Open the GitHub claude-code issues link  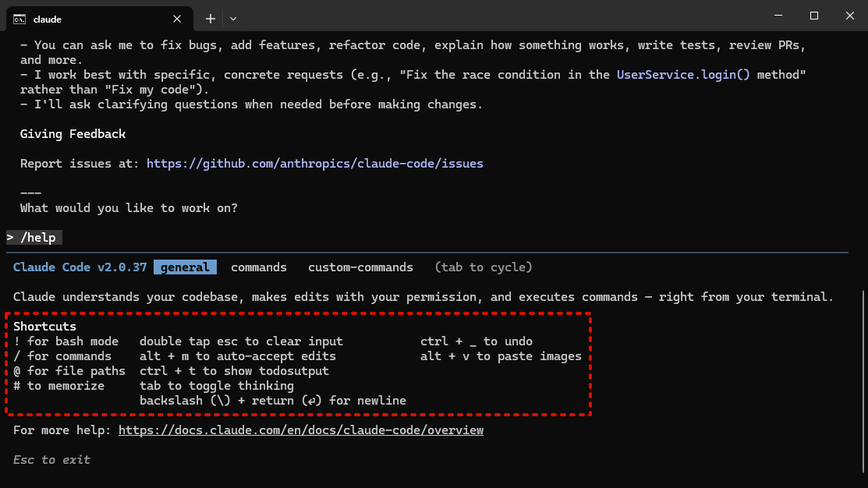314,164
